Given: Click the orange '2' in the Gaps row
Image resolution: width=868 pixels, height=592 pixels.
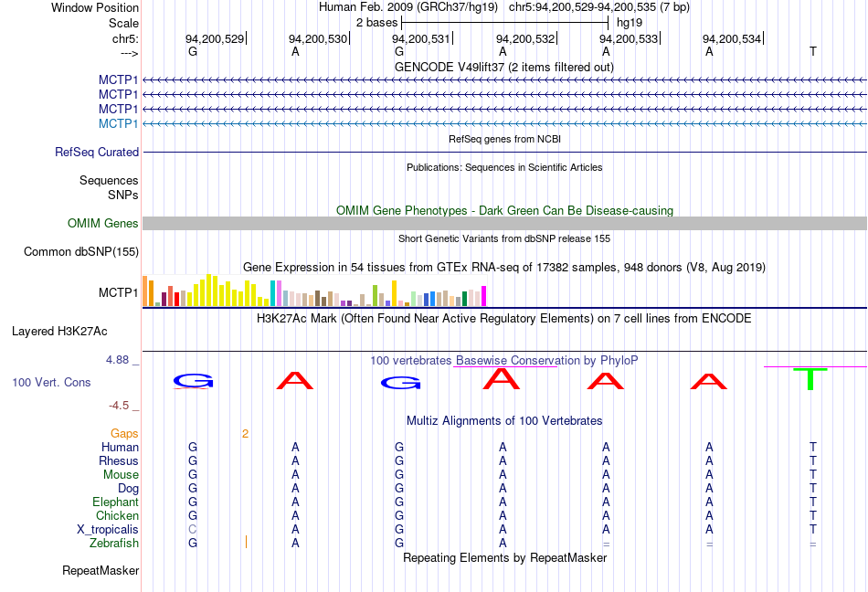Looking at the screenshot, I should click(x=245, y=434).
